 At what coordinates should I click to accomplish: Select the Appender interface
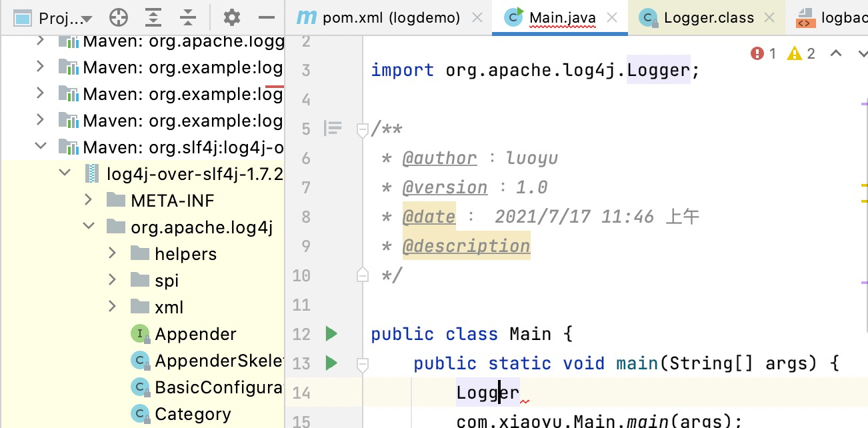[x=195, y=334]
